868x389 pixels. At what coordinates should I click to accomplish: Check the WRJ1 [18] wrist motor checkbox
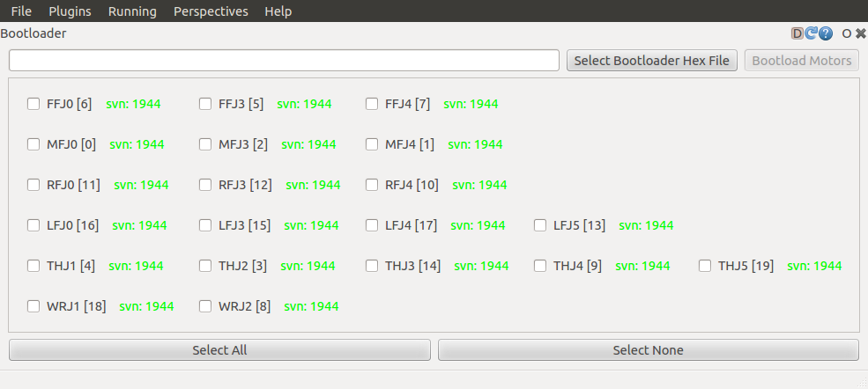coord(33,306)
